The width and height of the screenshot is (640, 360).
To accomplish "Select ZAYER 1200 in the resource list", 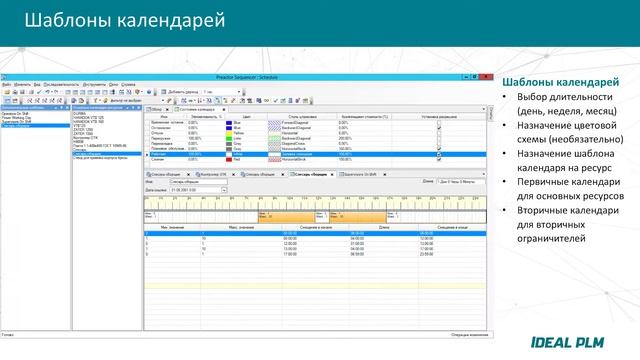I will (x=83, y=129).
